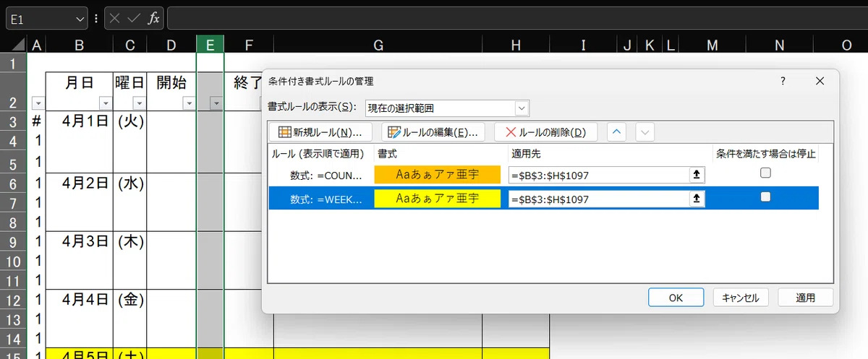The width and height of the screenshot is (868, 359).
Task: Click the キャンセル button
Action: pos(741,298)
